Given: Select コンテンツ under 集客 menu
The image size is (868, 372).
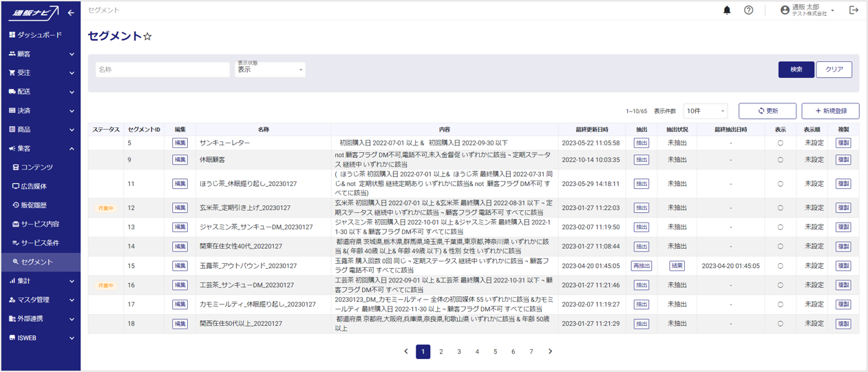Looking at the screenshot, I should coord(36,167).
